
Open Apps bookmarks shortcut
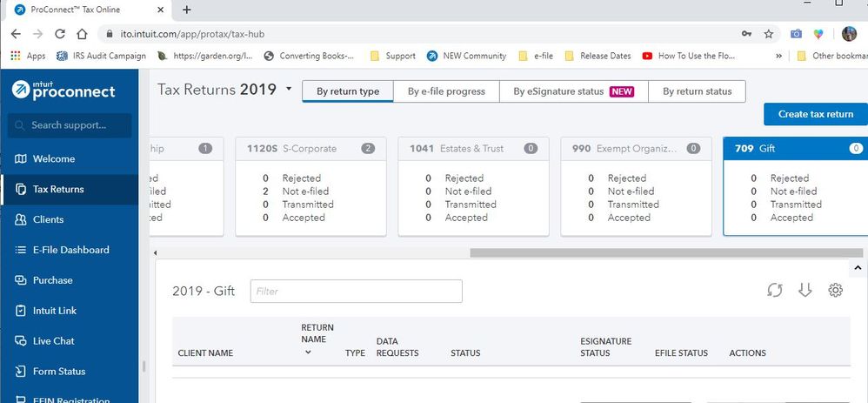click(28, 56)
